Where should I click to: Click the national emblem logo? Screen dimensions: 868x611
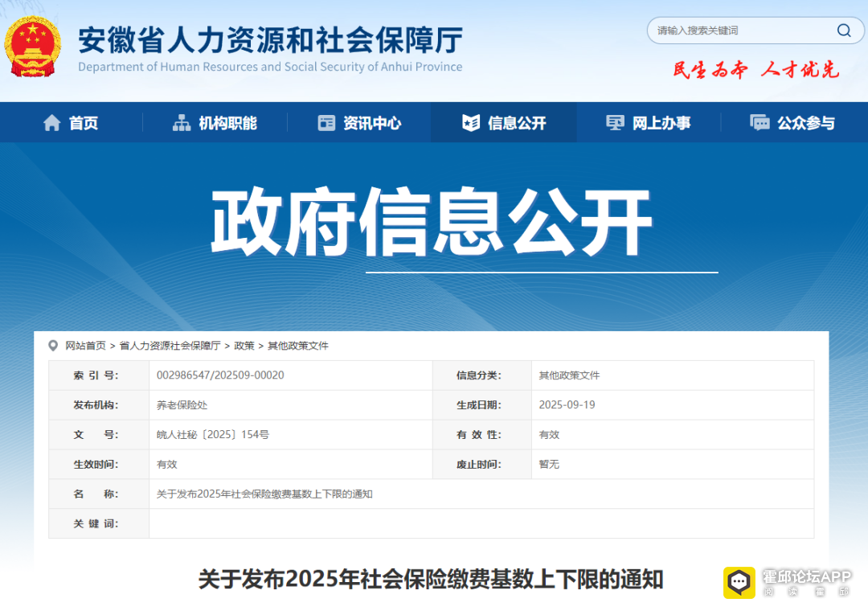coord(33,47)
